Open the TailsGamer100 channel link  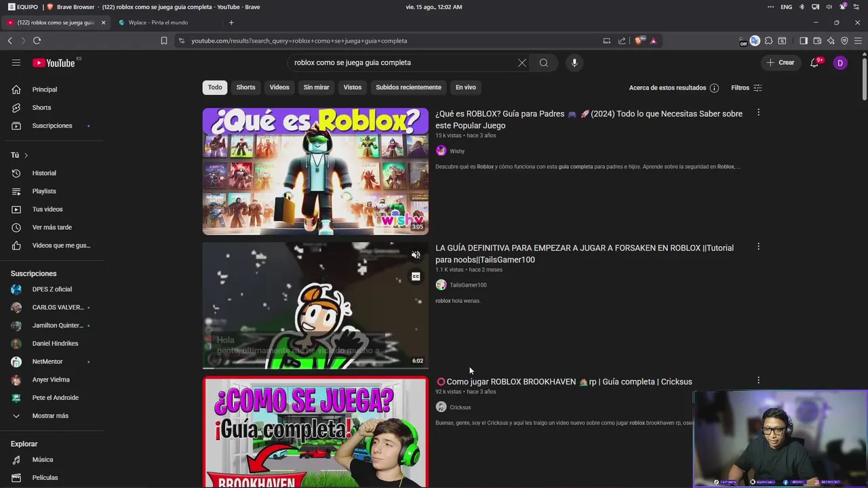(x=468, y=285)
